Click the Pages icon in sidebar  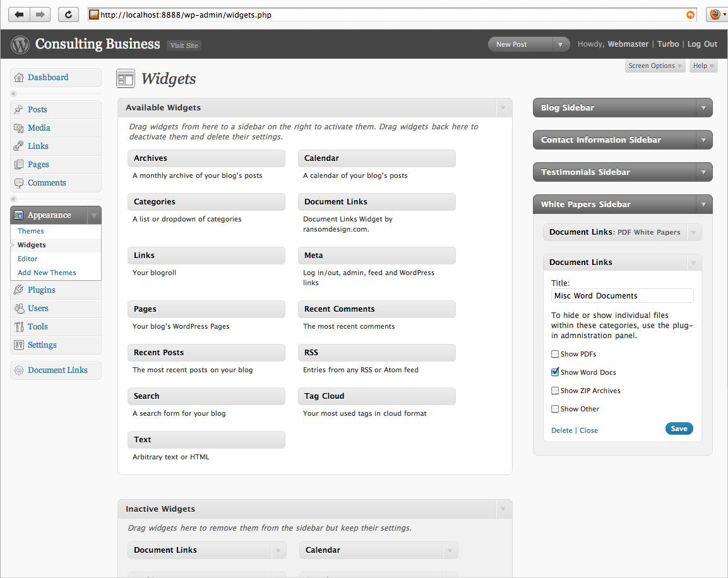18,164
